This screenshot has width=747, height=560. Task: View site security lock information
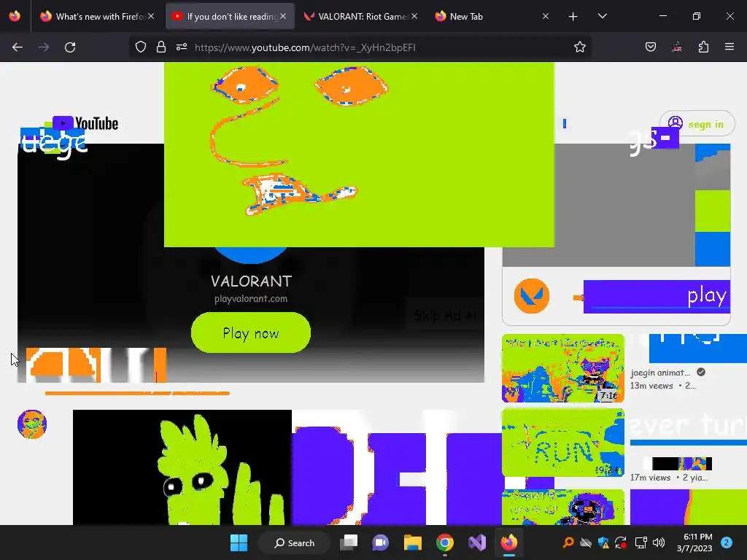tap(161, 47)
